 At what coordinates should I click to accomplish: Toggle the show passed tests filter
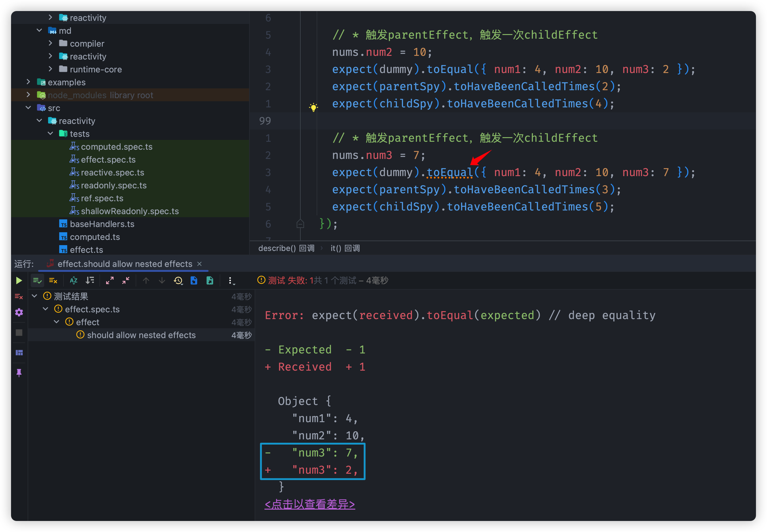coord(37,281)
